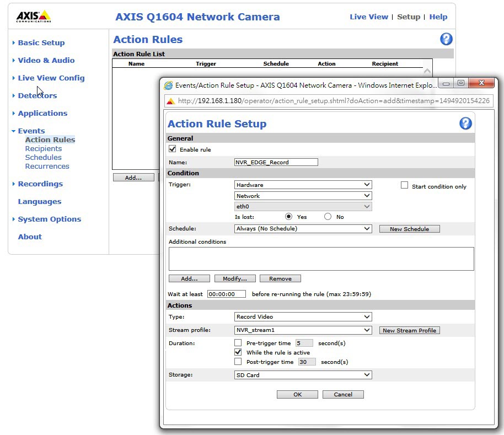
Task: Go to Live View
Action: [x=369, y=17]
